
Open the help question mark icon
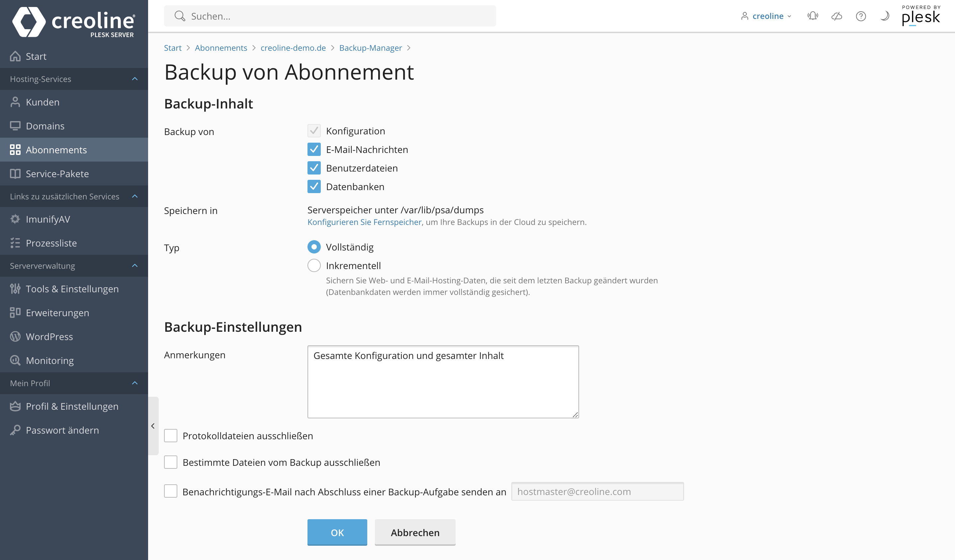coord(861,16)
